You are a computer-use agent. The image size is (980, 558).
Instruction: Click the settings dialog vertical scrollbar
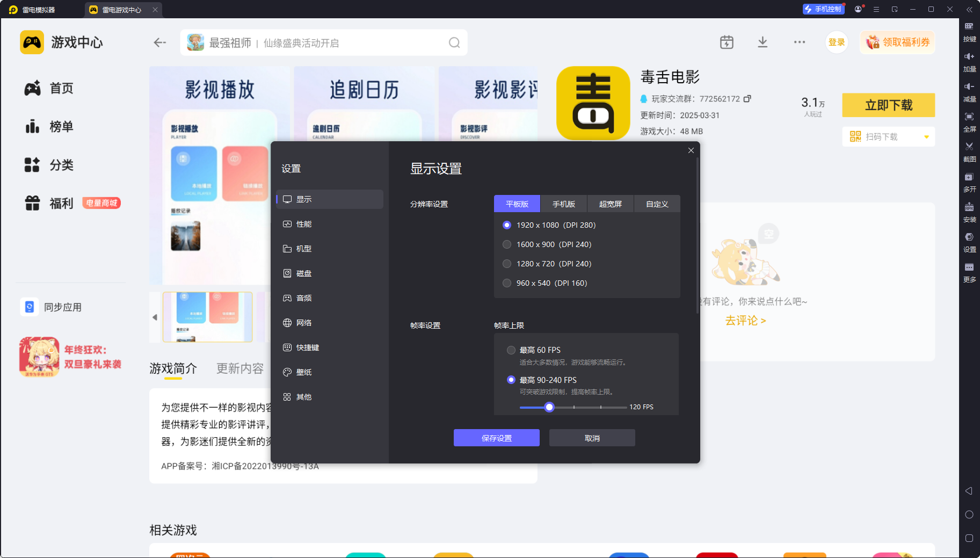(697, 236)
